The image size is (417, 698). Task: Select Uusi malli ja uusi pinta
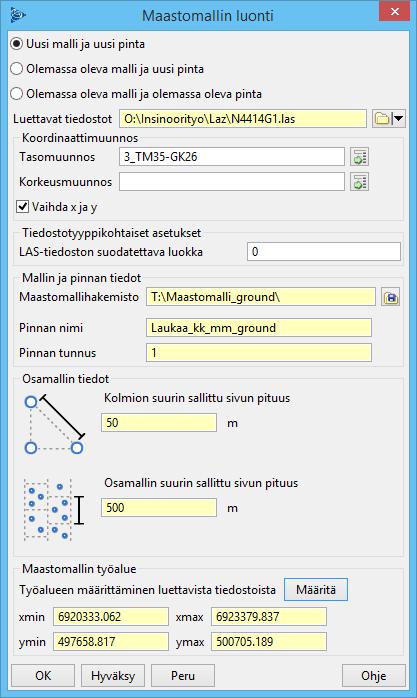pyautogui.click(x=16, y=44)
